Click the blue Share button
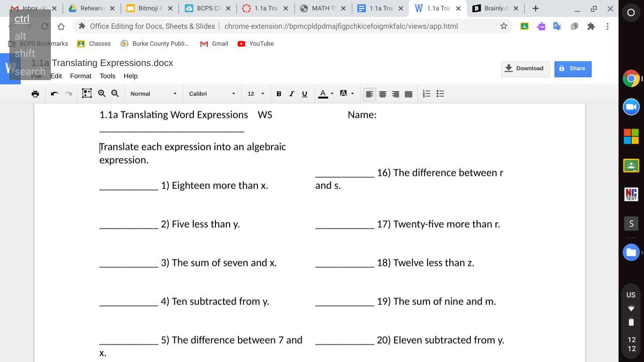644x362 pixels. [572, 69]
